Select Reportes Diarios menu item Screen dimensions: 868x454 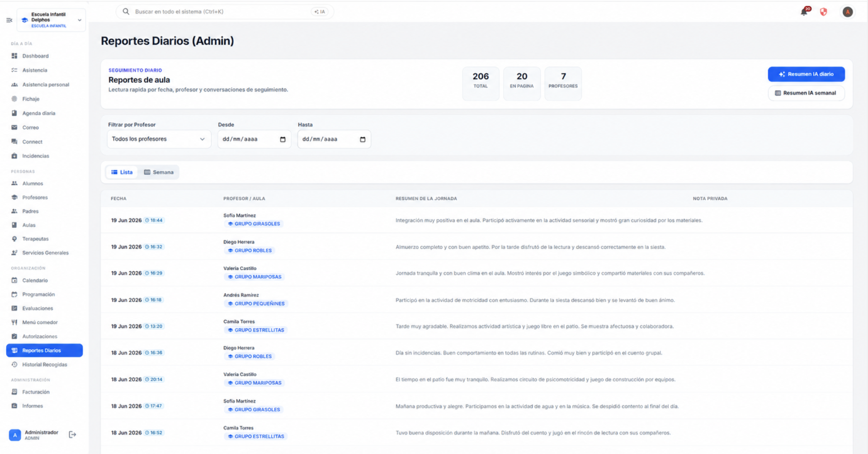(x=44, y=350)
